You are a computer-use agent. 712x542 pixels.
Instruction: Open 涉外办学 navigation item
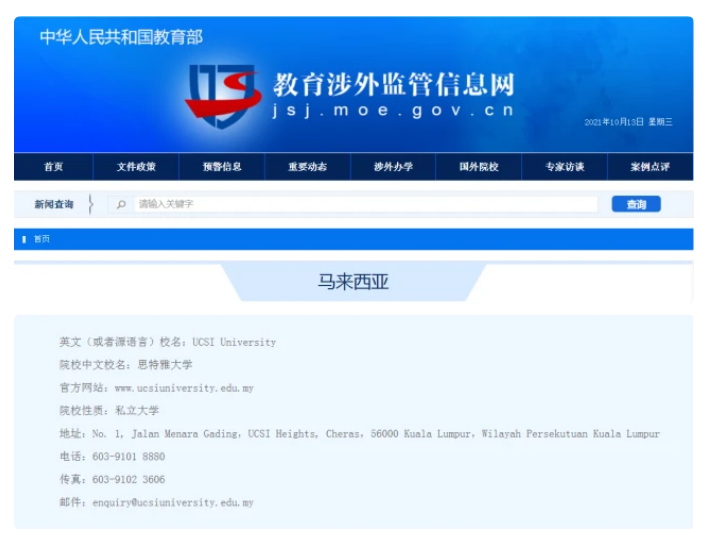pyautogui.click(x=393, y=167)
